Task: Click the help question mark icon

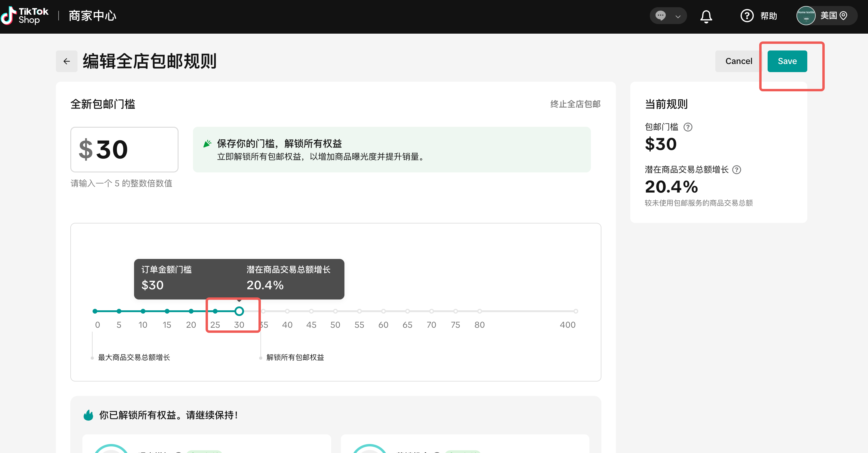Action: pyautogui.click(x=747, y=16)
